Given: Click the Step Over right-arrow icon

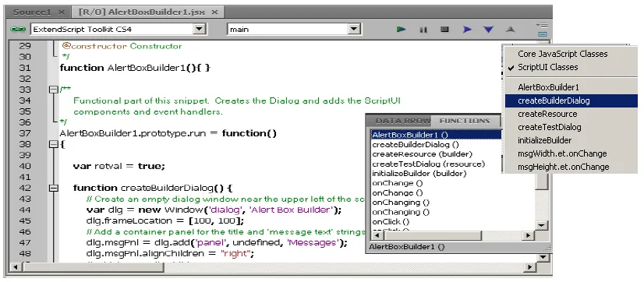Looking at the screenshot, I should 467,29.
